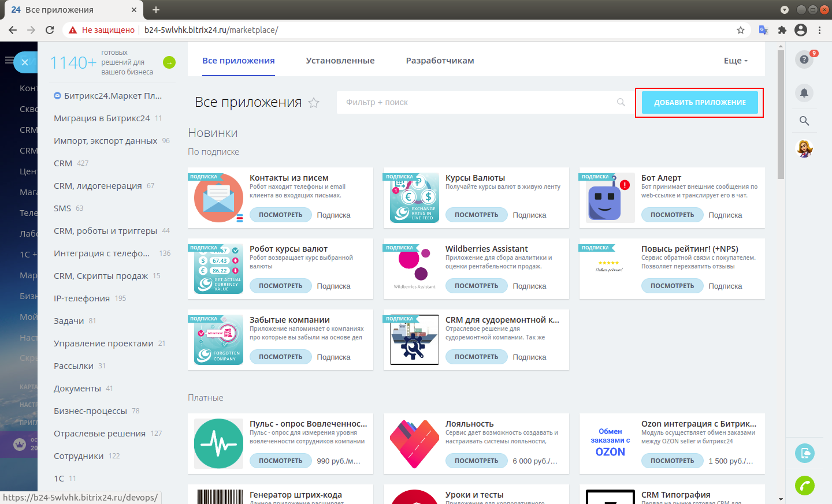The width and height of the screenshot is (832, 504).
Task: Open the Chrome profile icon
Action: click(x=801, y=30)
